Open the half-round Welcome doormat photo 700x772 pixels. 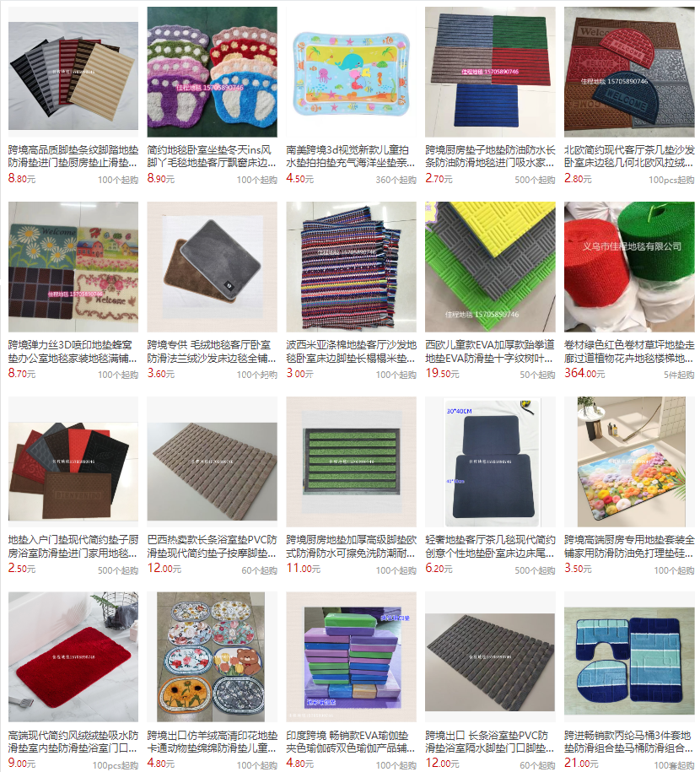tap(629, 72)
